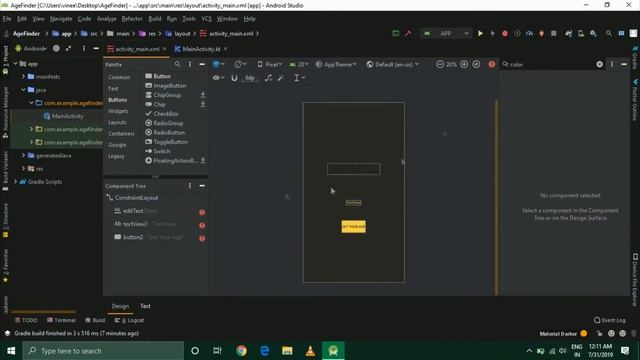Open the VCS menu
The image size is (640, 360).
pyautogui.click(x=207, y=19)
